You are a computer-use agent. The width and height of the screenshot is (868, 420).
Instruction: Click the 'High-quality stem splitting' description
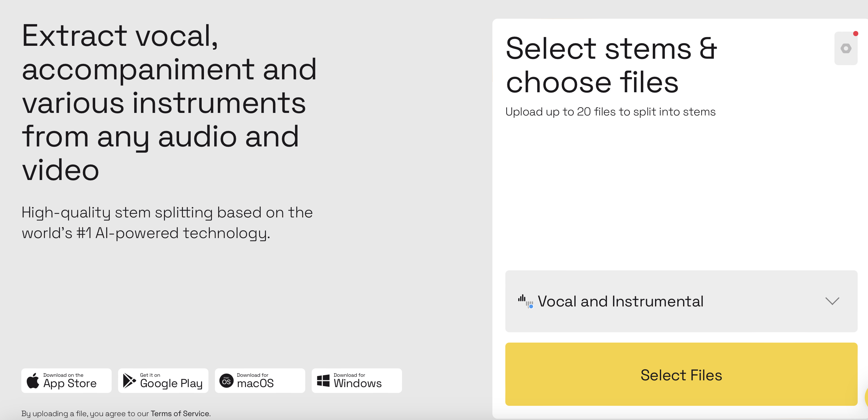tap(167, 223)
